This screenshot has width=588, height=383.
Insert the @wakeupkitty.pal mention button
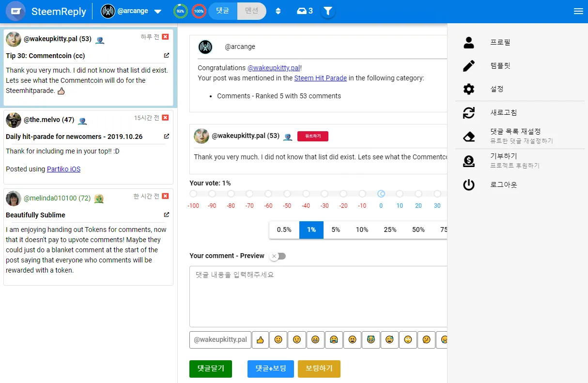click(220, 340)
